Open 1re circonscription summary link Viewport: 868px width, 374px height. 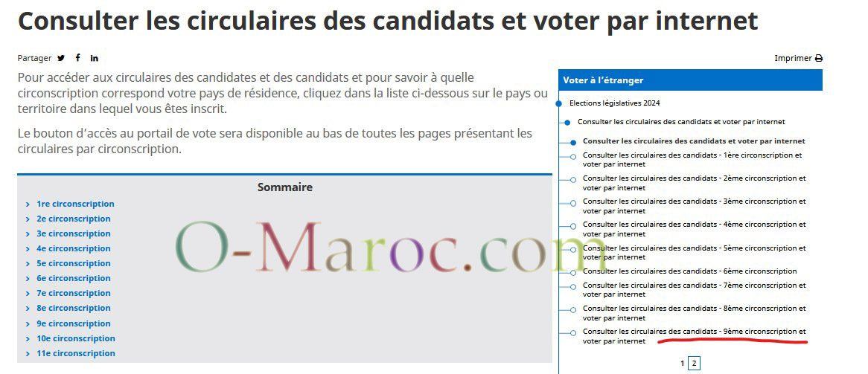[x=75, y=204]
